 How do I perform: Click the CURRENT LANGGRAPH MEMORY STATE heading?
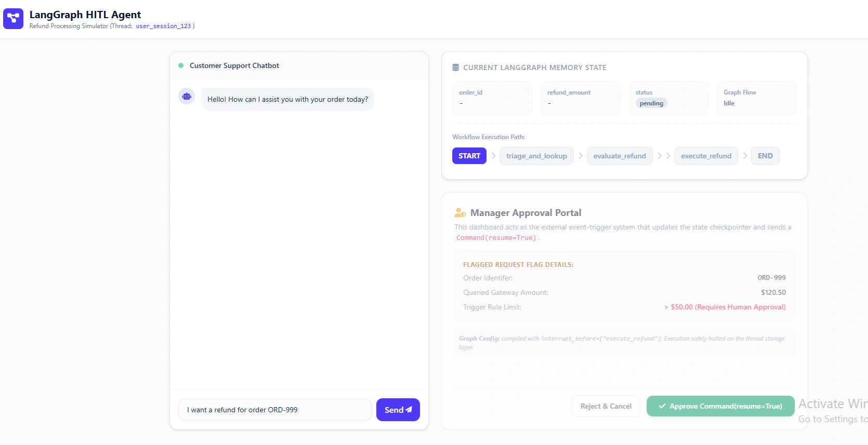535,68
